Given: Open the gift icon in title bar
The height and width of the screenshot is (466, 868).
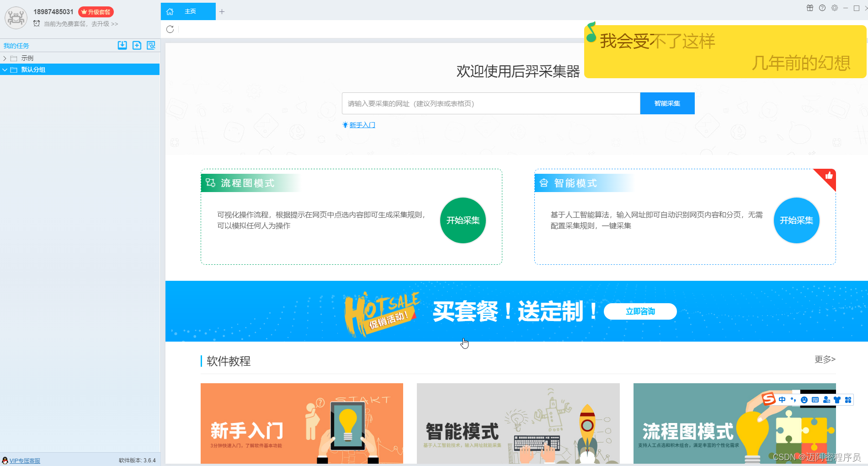Looking at the screenshot, I should (x=810, y=8).
